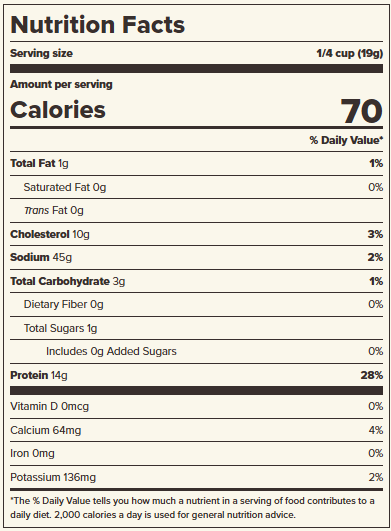Click the Protein 14g row

(x=196, y=375)
